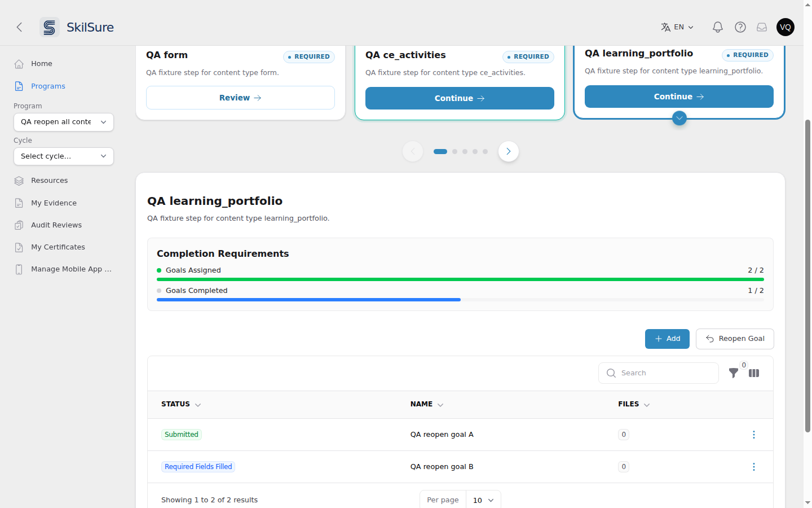This screenshot has height=508, width=812.
Task: Click Continue on the QA learning_portfolio card
Action: click(679, 97)
